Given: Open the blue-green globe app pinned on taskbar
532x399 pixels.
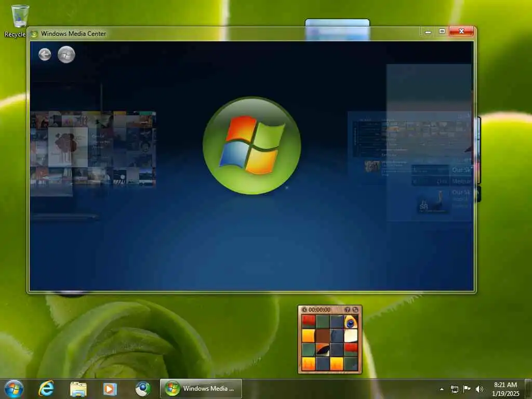Looking at the screenshot, I should [x=143, y=389].
